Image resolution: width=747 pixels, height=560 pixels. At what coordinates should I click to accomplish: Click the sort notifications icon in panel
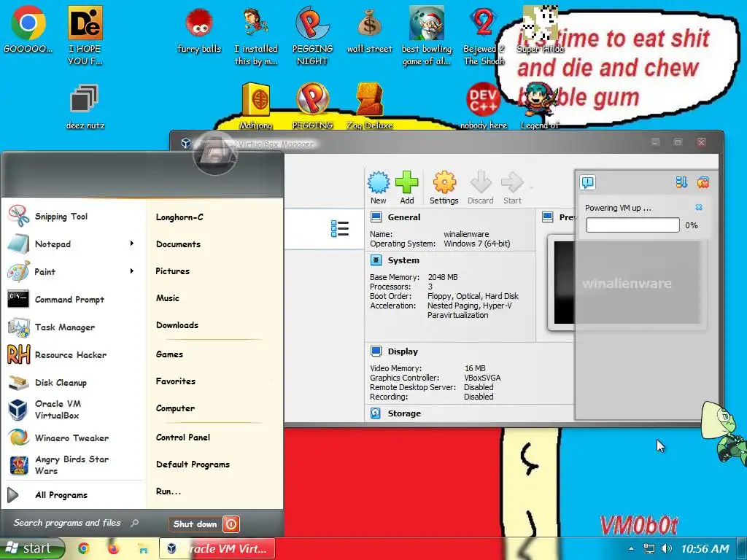pos(681,182)
